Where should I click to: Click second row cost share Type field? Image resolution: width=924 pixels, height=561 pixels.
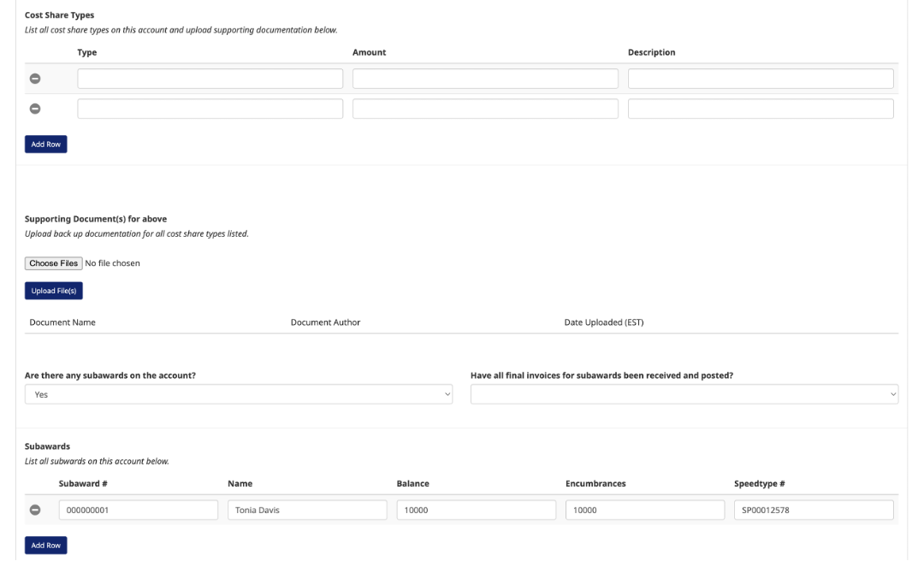[x=210, y=109]
